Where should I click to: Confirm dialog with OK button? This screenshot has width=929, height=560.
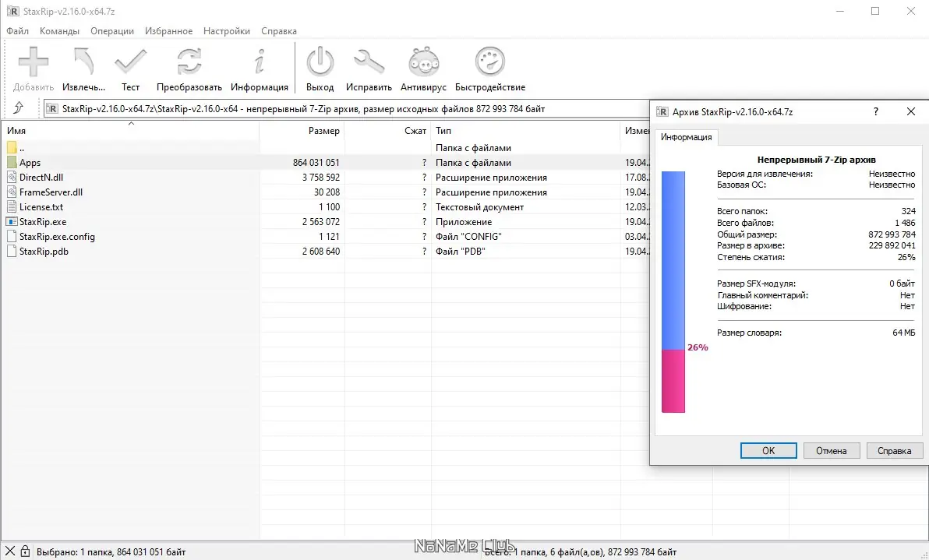(768, 450)
